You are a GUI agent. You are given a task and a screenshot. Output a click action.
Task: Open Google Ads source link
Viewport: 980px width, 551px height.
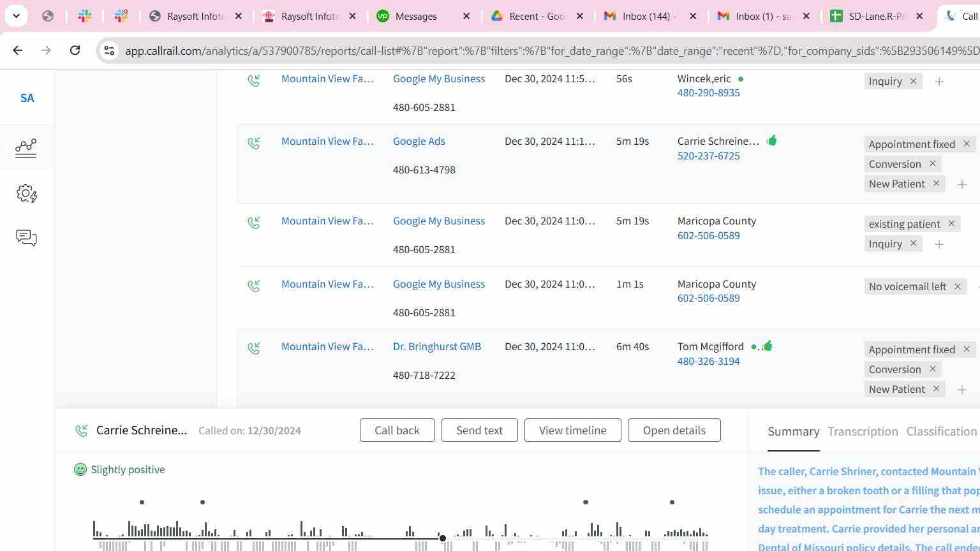(419, 142)
